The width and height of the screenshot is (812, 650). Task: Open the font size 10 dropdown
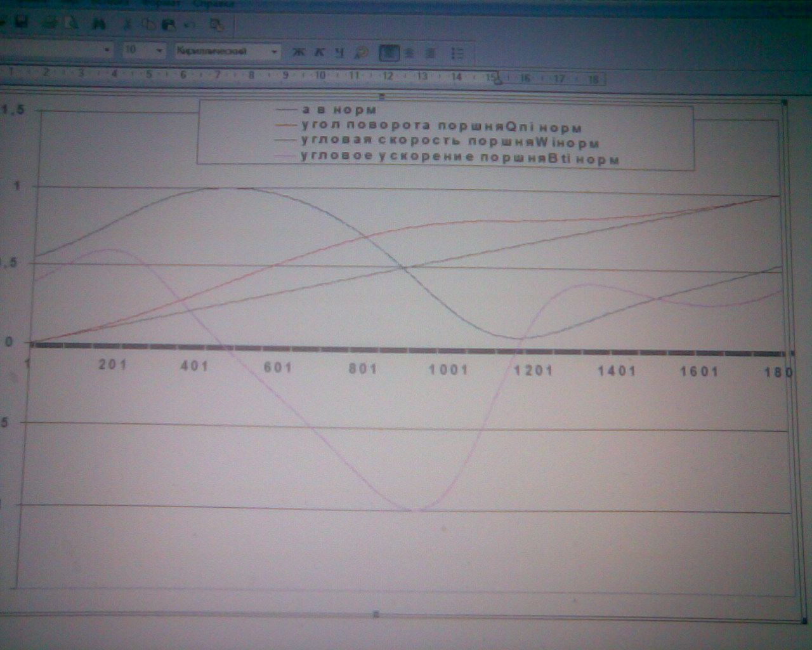(x=159, y=50)
